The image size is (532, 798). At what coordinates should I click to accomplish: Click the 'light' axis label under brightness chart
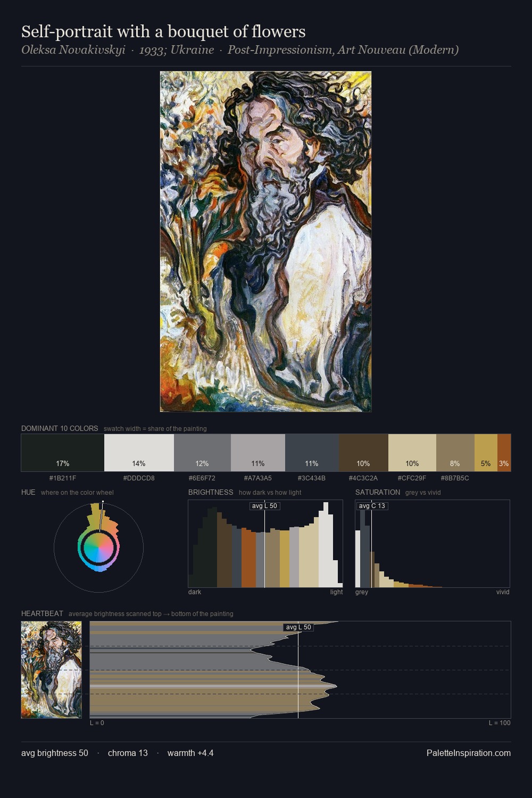(x=336, y=592)
